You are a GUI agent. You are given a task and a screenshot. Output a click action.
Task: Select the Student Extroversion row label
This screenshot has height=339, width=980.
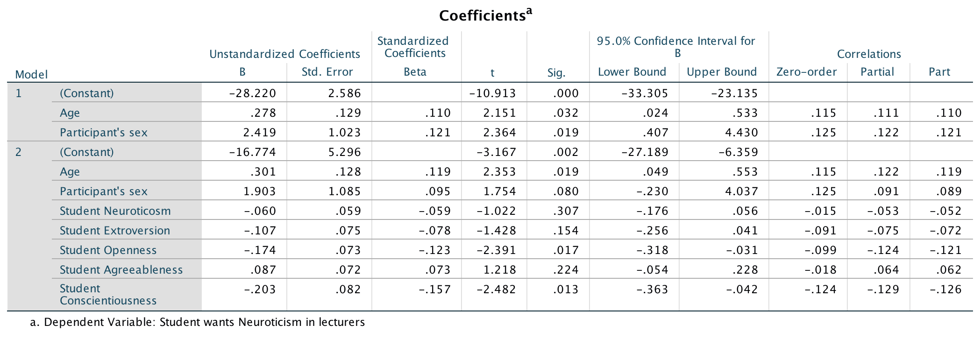114,231
